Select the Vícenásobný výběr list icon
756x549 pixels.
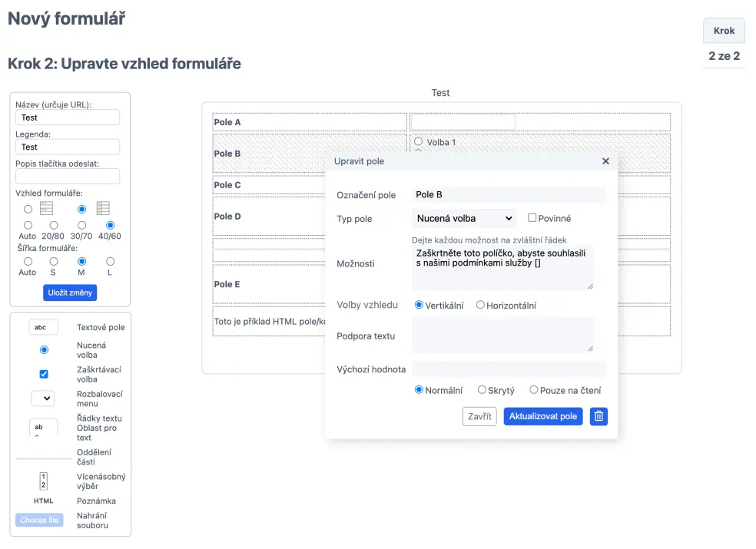click(x=43, y=481)
